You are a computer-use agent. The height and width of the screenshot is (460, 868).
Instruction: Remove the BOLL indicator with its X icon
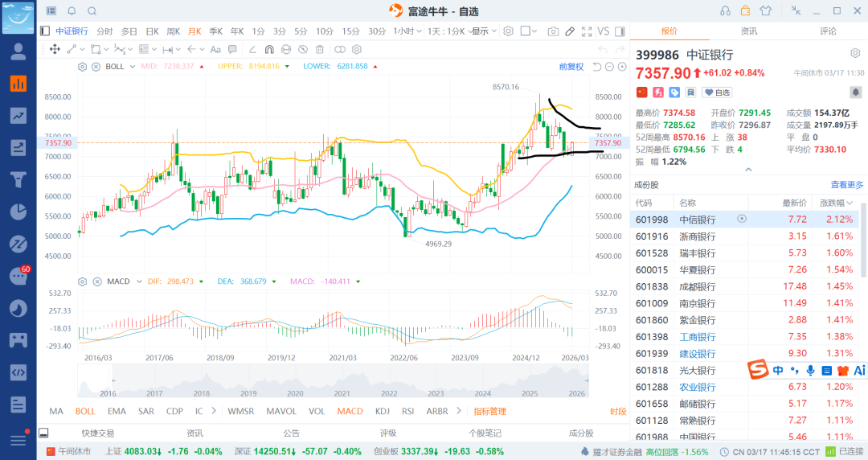96,67
